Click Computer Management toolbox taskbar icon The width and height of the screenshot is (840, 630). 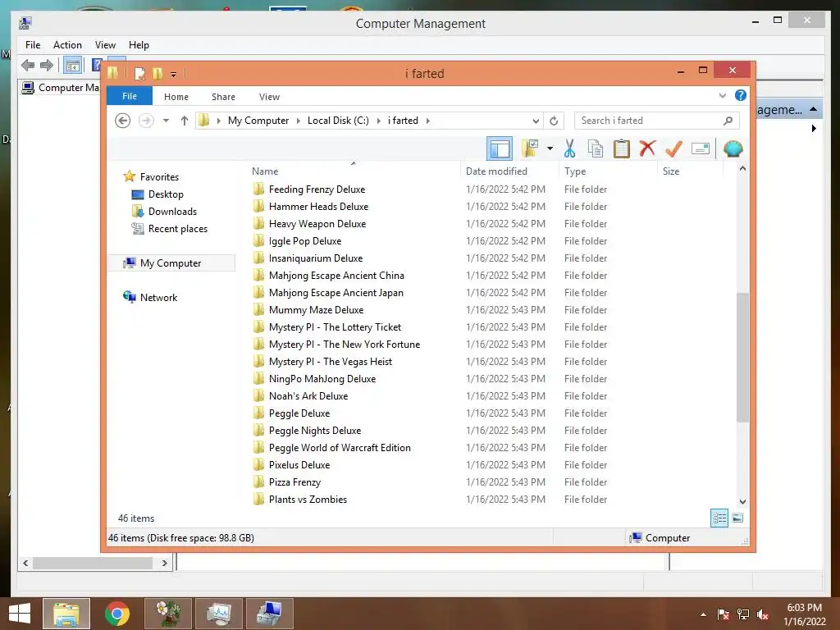point(269,614)
